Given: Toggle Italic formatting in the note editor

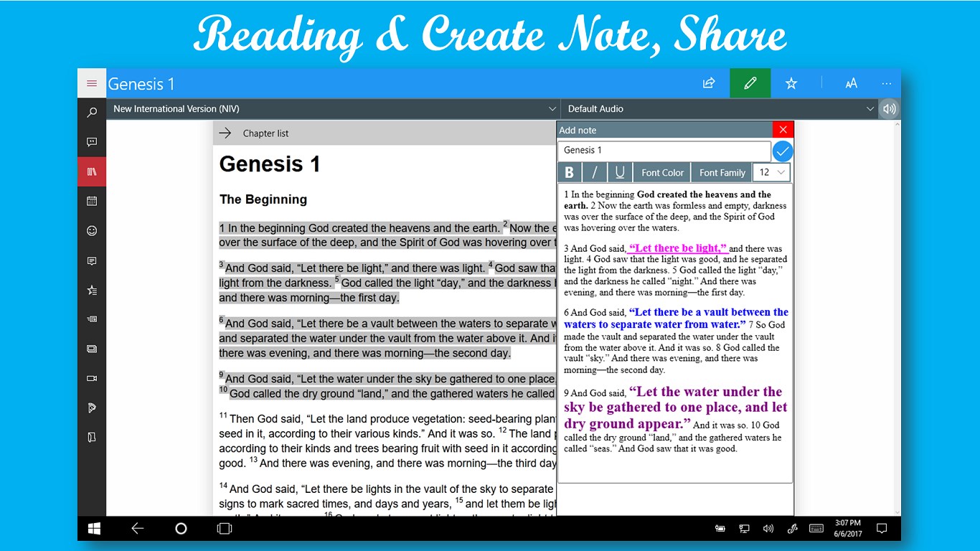Looking at the screenshot, I should [594, 172].
